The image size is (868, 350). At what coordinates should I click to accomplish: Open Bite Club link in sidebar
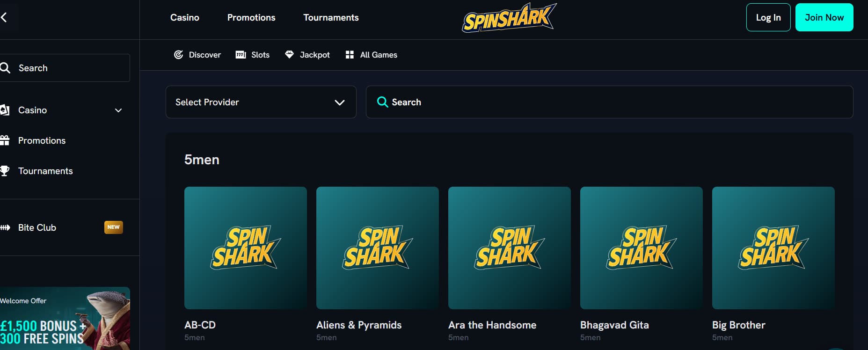[x=37, y=227]
